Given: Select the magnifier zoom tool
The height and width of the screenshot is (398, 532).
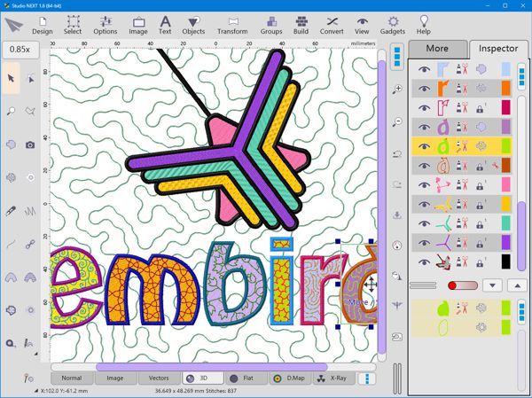Looking at the screenshot, I should (x=12, y=112).
